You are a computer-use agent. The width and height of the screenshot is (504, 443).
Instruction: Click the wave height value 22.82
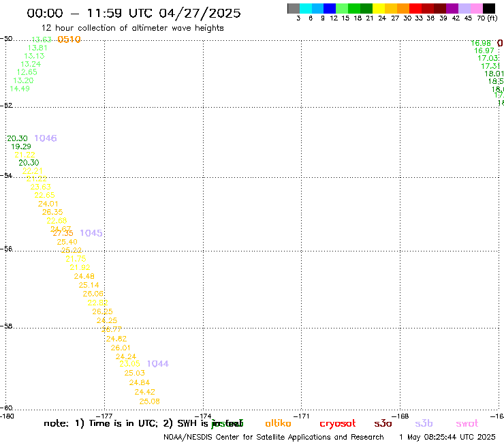tap(97, 303)
